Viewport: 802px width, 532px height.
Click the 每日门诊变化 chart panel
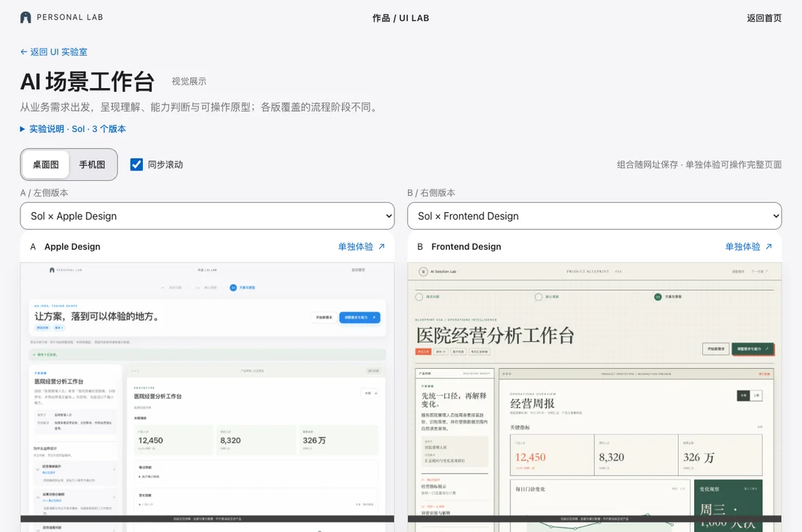click(x=600, y=504)
